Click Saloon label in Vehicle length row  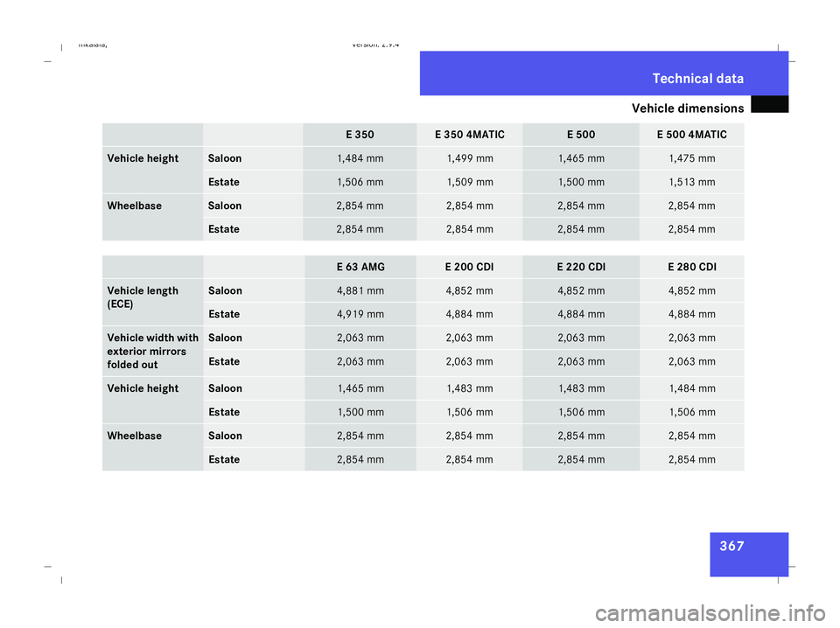pyautogui.click(x=225, y=290)
